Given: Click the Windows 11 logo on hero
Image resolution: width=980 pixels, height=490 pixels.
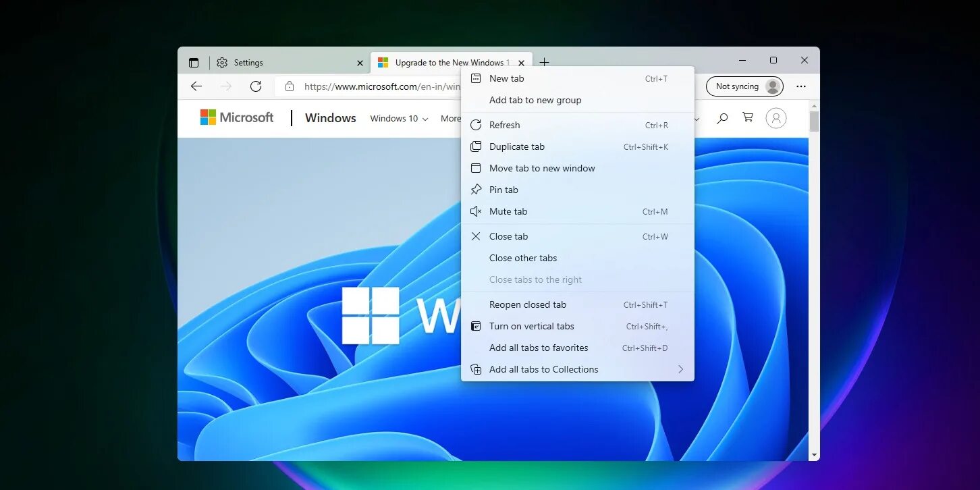Looking at the screenshot, I should pos(371,316).
